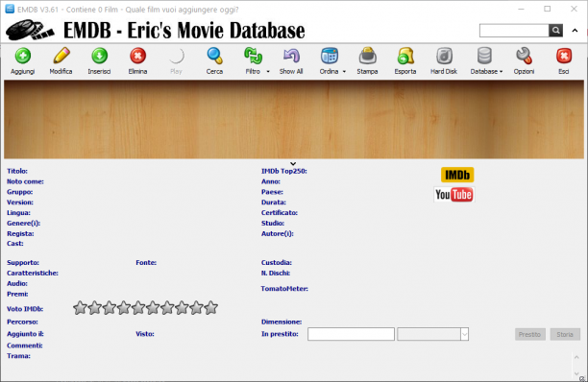Click the disabled Play toolbar icon

pyautogui.click(x=176, y=57)
